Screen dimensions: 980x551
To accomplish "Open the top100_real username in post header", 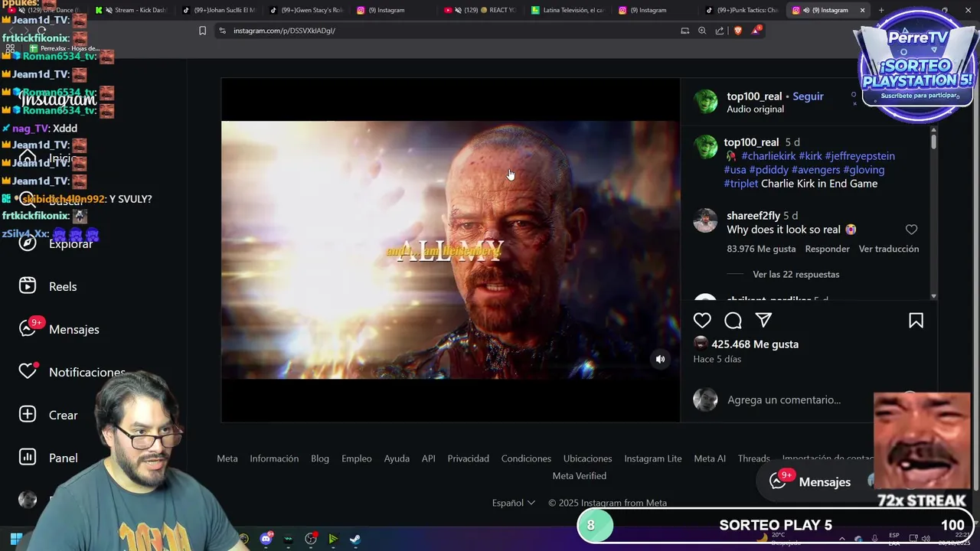I will tap(754, 96).
